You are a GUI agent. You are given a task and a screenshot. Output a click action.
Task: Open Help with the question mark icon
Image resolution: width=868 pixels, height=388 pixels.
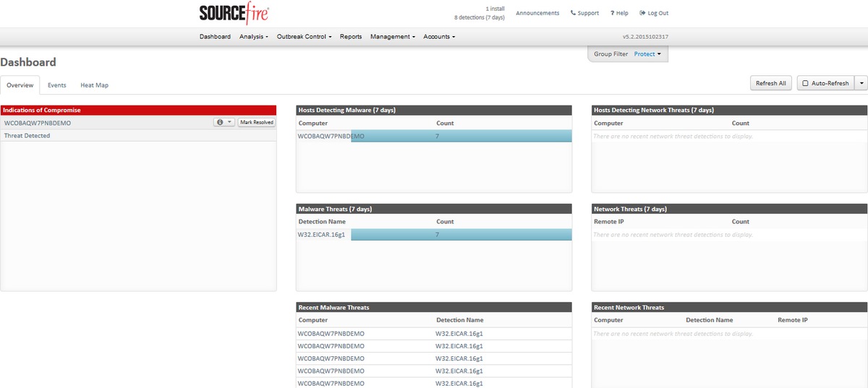(x=619, y=13)
